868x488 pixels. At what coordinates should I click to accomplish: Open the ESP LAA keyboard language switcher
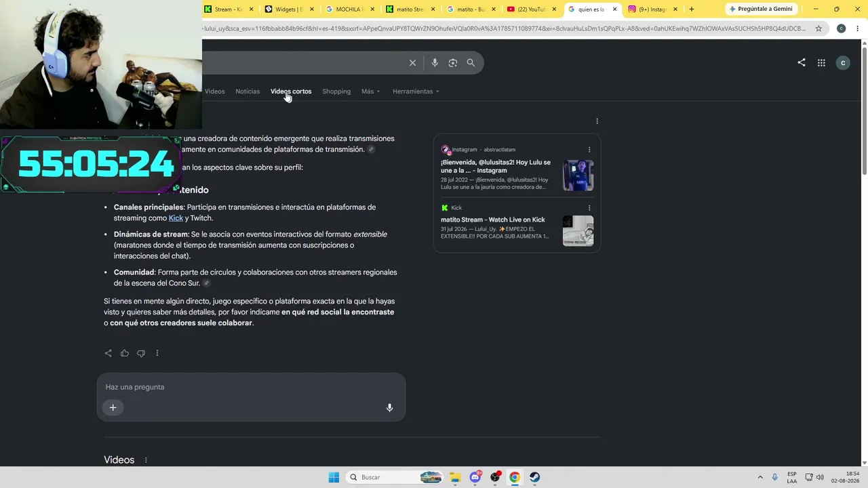click(792, 477)
